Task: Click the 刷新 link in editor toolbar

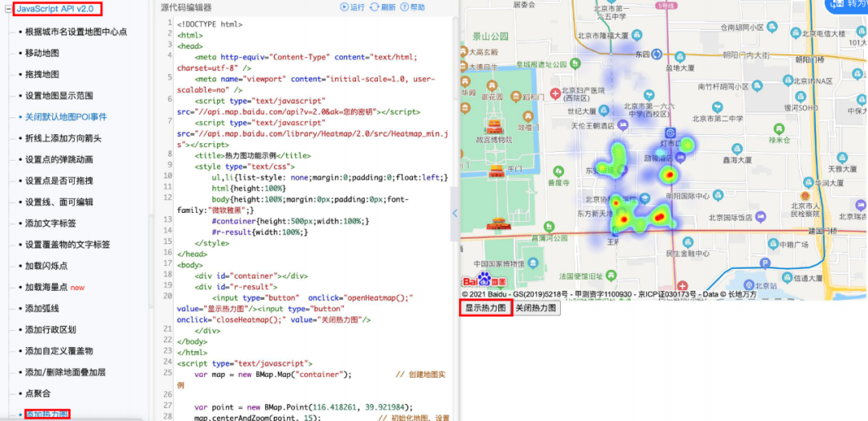Action: 388,7
